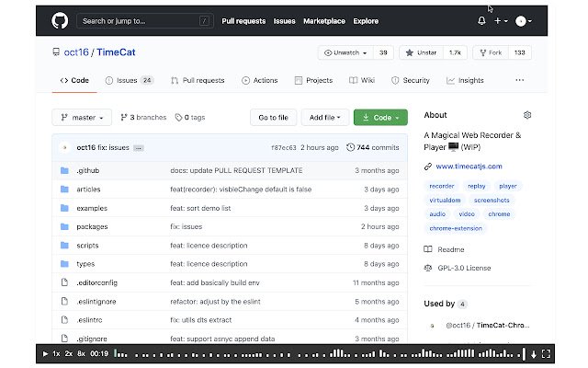Open the .eslintignore file
Image resolution: width=588 pixels, height=368 pixels.
tap(96, 302)
